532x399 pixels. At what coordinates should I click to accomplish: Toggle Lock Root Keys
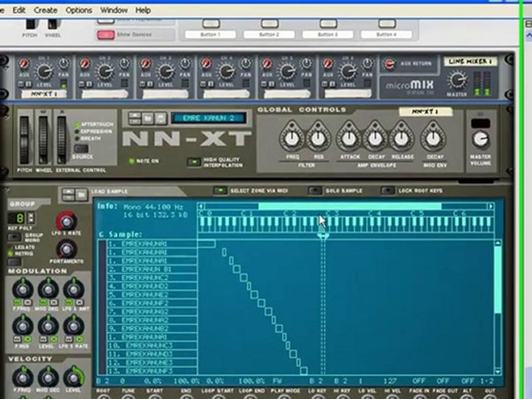click(388, 191)
